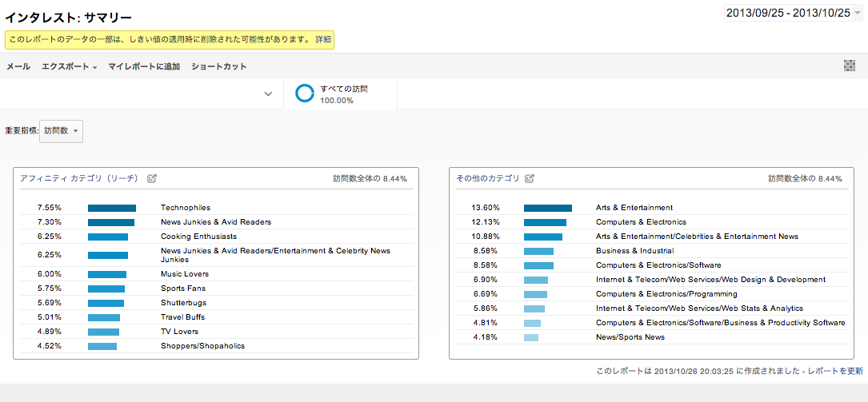
Task: Click the Arts & Entertainment 13.60% bar
Action: (547, 208)
